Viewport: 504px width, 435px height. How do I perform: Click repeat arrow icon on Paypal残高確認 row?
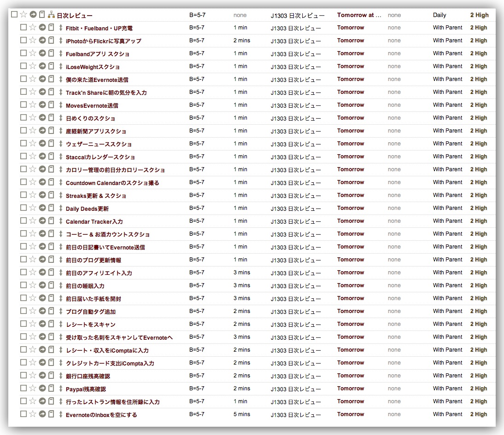(x=42, y=388)
